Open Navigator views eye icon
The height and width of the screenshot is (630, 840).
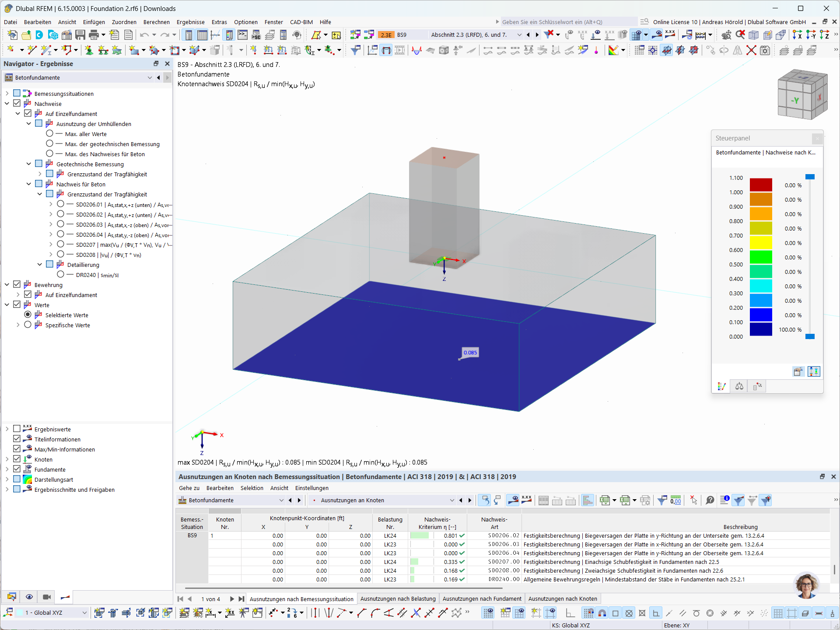pos(29,597)
